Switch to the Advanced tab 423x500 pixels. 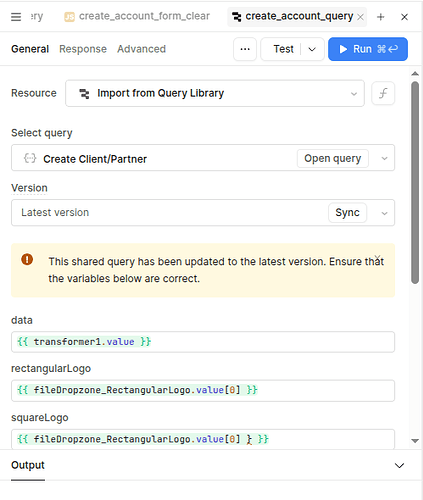pyautogui.click(x=141, y=49)
